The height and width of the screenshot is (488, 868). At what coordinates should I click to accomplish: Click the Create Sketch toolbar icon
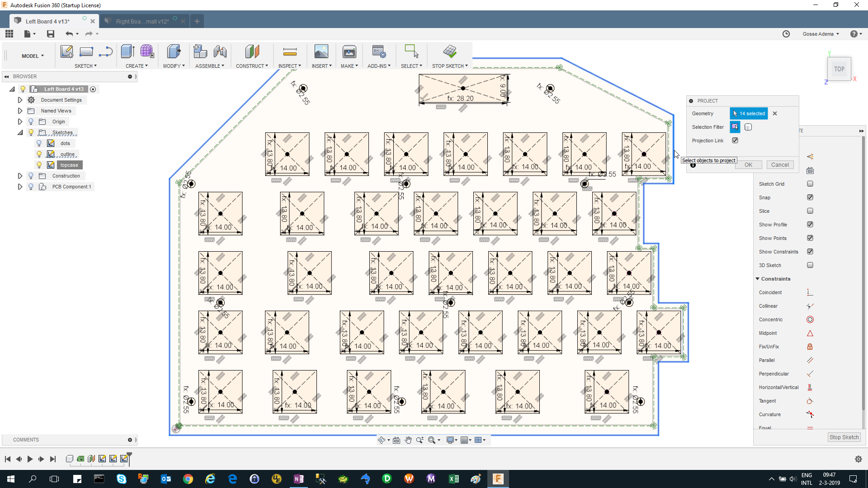66,52
